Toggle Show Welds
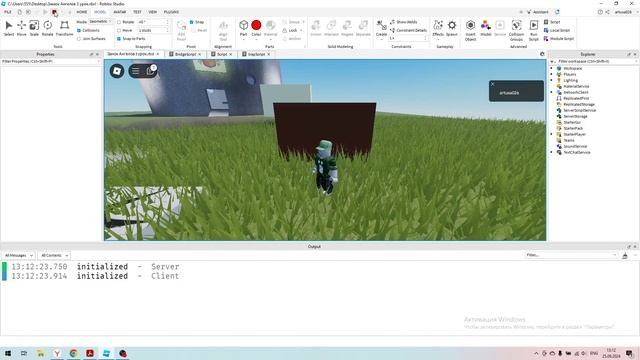This screenshot has width=640, height=360. coord(404,22)
